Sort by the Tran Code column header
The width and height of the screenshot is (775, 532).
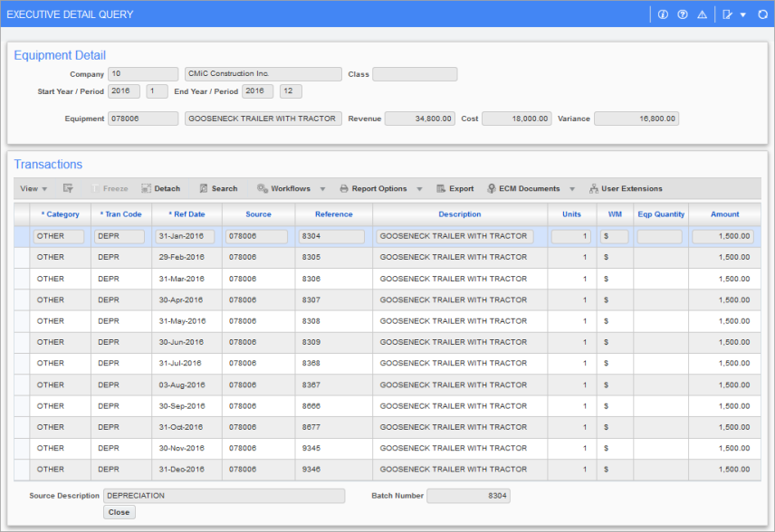[x=121, y=214]
